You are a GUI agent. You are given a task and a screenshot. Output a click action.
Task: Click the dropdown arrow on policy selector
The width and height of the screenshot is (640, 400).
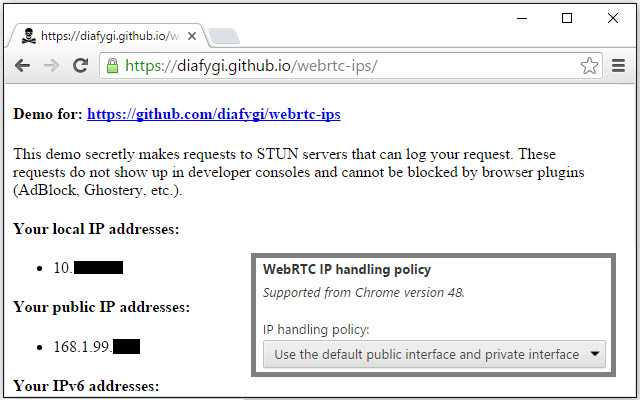point(595,354)
